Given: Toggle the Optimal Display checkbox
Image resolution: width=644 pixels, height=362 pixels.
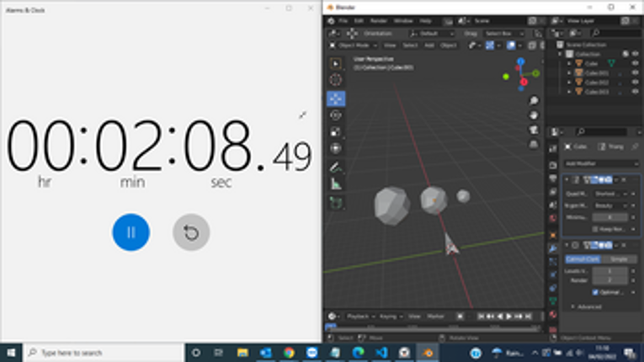Looking at the screenshot, I should (x=595, y=292).
